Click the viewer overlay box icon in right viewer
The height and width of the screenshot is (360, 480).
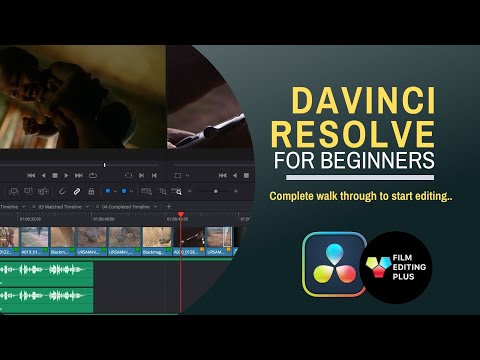178,175
